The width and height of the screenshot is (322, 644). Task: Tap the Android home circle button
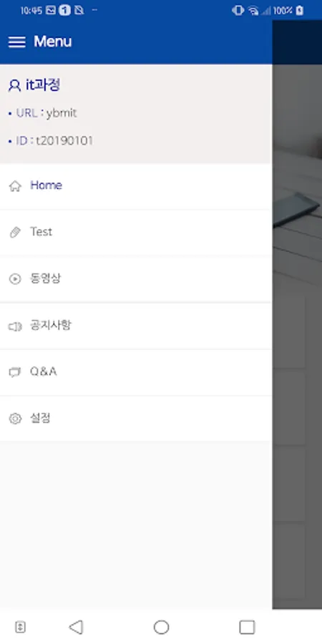[x=162, y=627]
